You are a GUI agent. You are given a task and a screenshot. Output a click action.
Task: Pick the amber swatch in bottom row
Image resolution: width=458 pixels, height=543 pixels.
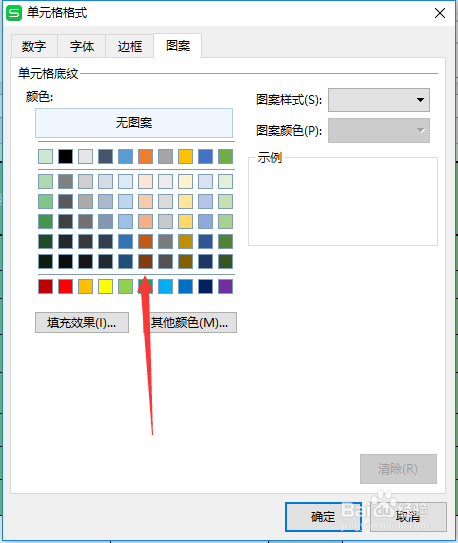tap(86, 286)
